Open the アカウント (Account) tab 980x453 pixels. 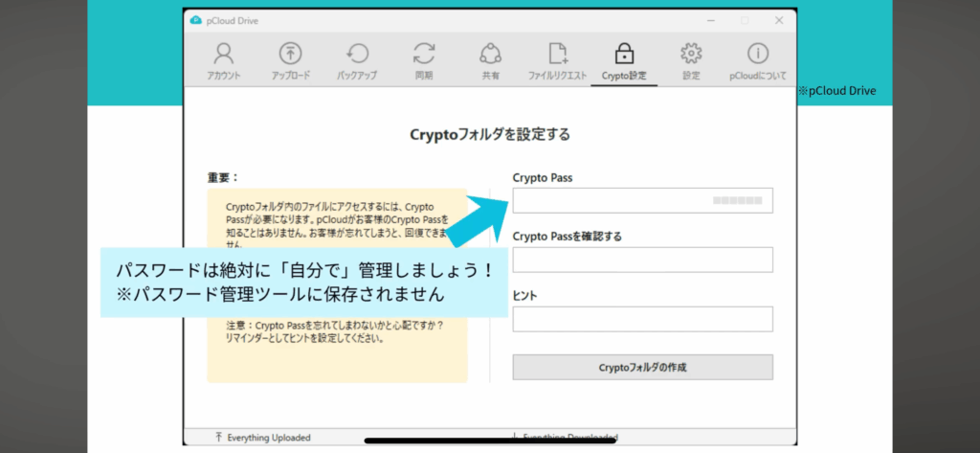click(224, 61)
